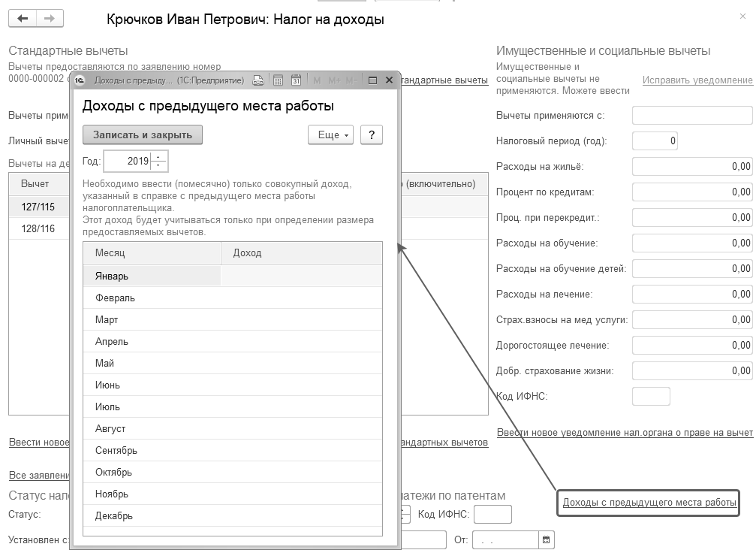
Task: Select the Август row
Action: click(x=233, y=428)
